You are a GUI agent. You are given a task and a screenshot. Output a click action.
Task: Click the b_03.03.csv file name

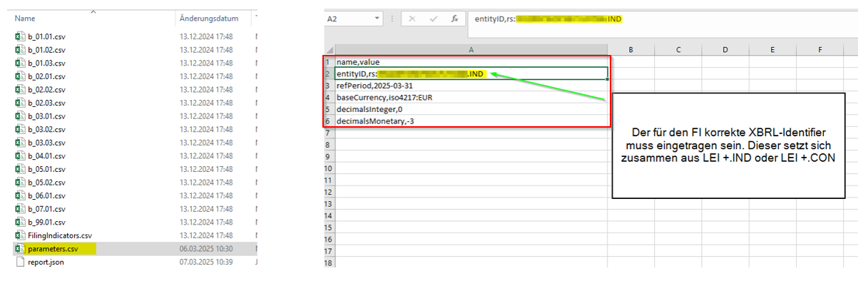(x=46, y=143)
